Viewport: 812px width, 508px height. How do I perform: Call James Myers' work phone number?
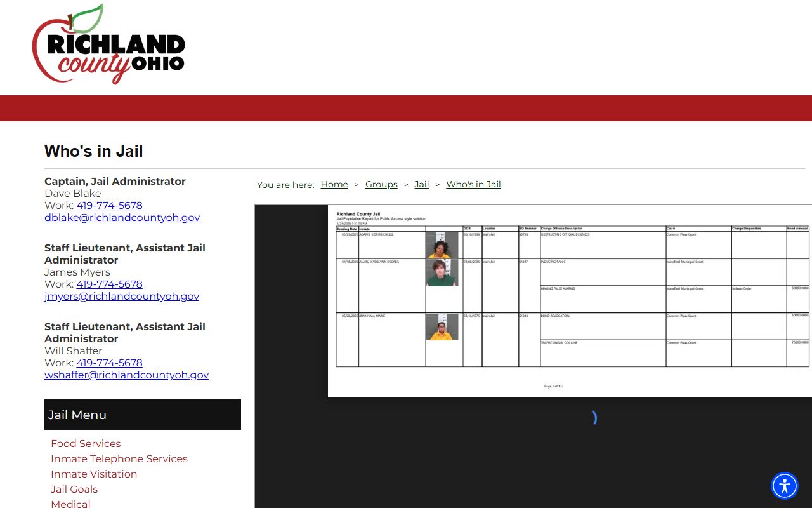pos(109,284)
